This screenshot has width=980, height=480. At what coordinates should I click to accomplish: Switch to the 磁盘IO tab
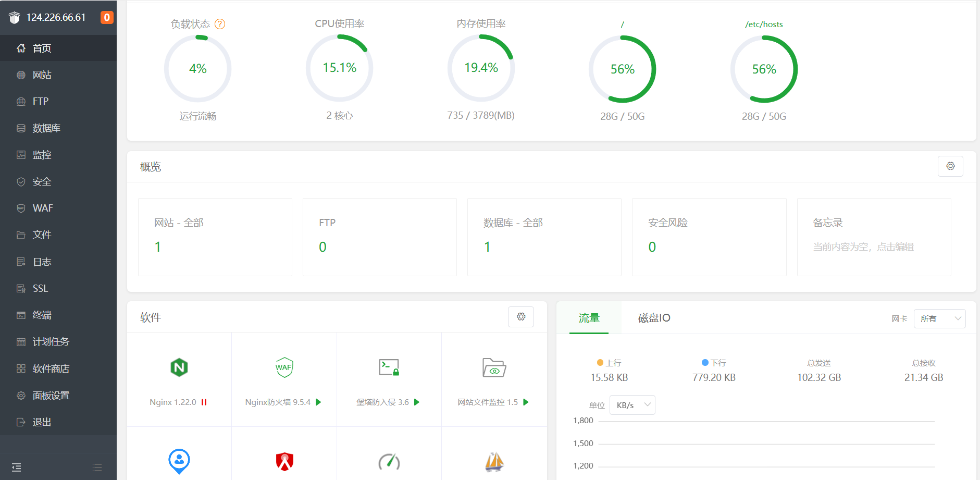coord(654,318)
